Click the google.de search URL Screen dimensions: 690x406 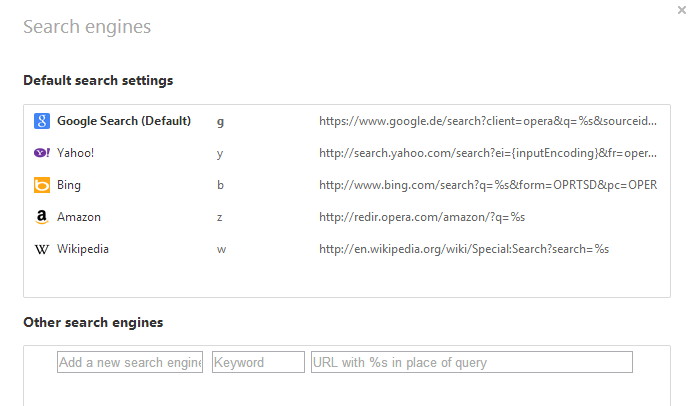488,121
